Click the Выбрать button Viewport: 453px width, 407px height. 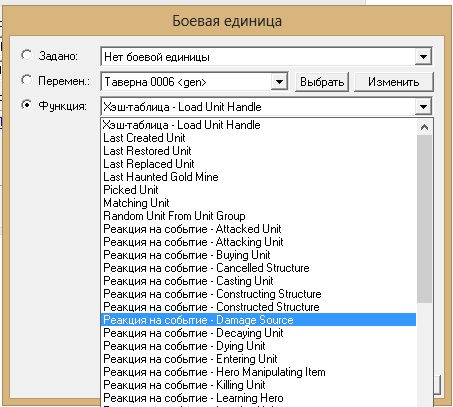point(322,82)
